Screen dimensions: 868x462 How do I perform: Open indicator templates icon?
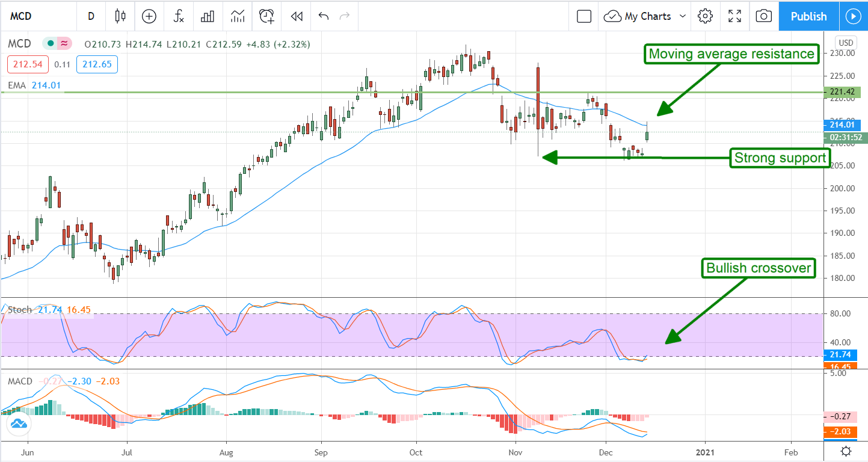point(237,16)
